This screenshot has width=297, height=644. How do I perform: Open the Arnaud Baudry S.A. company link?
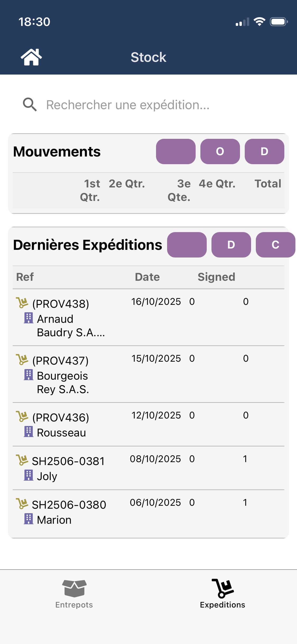[71, 326]
